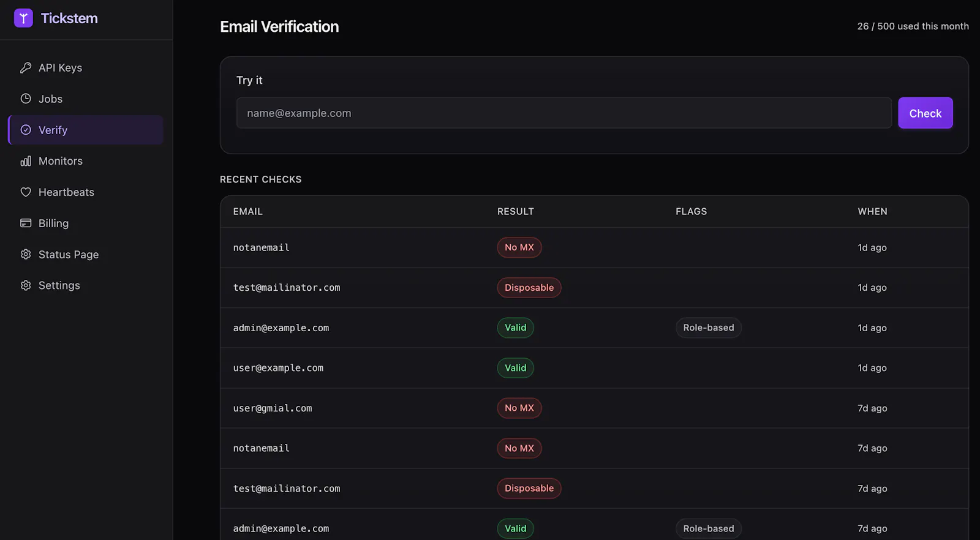Click the API Keys key icon
Viewport: 980px width, 540px height.
[26, 67]
